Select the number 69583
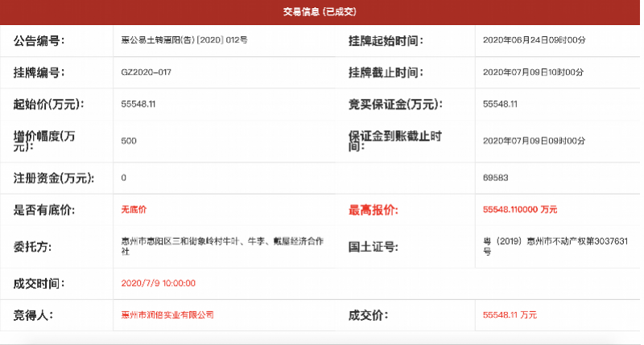The width and height of the screenshot is (644, 345). click(495, 178)
